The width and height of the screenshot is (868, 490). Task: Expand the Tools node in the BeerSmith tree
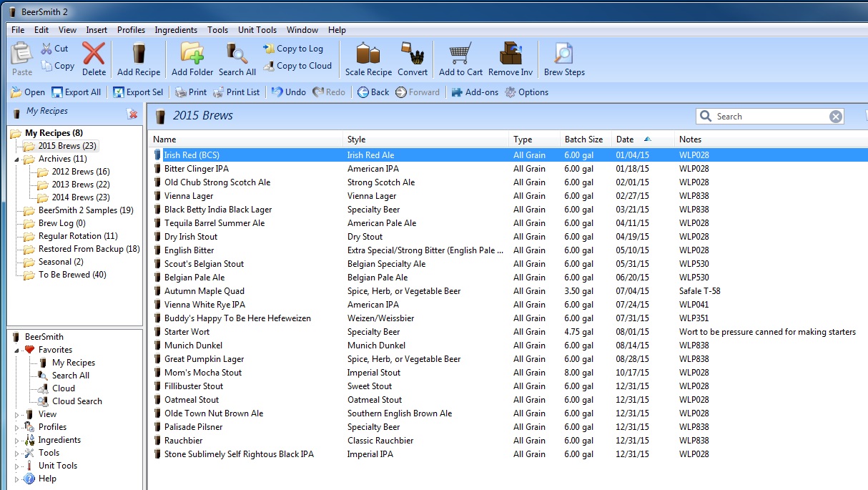tap(16, 453)
